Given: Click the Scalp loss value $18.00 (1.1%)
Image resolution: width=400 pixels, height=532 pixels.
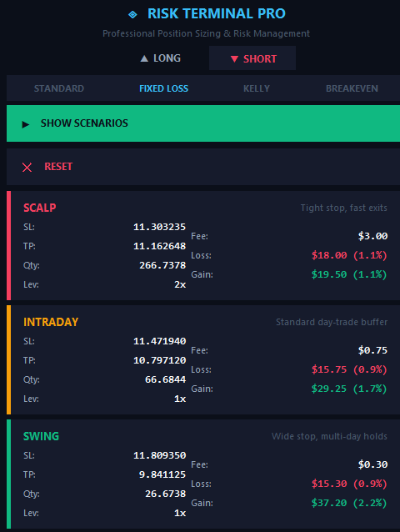Looking at the screenshot, I should [349, 255].
